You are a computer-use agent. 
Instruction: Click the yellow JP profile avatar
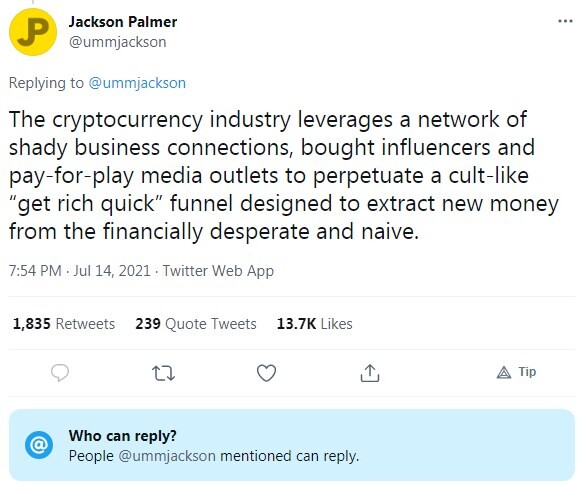click(x=33, y=32)
